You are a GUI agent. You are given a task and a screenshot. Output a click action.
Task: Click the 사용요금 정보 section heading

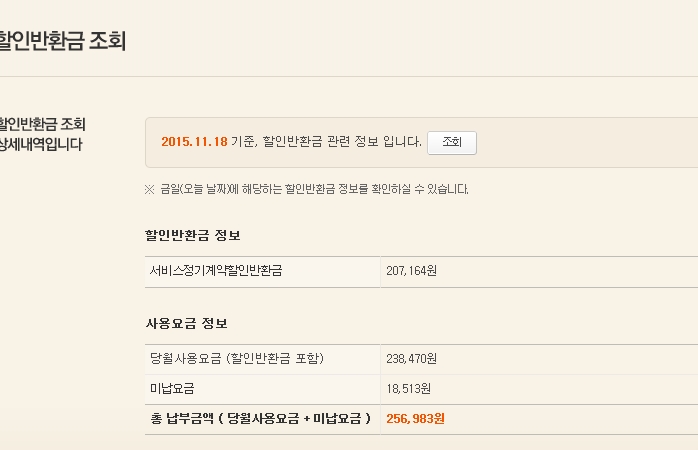pos(187,324)
